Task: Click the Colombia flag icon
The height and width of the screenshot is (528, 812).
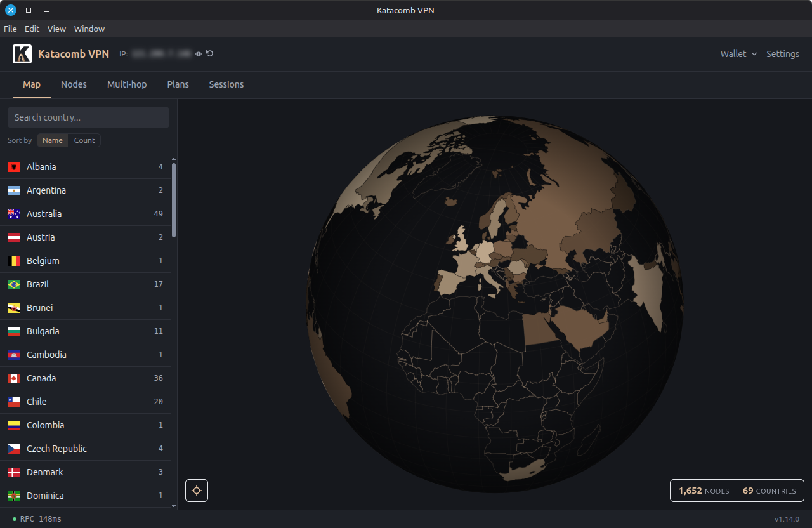Action: point(14,425)
